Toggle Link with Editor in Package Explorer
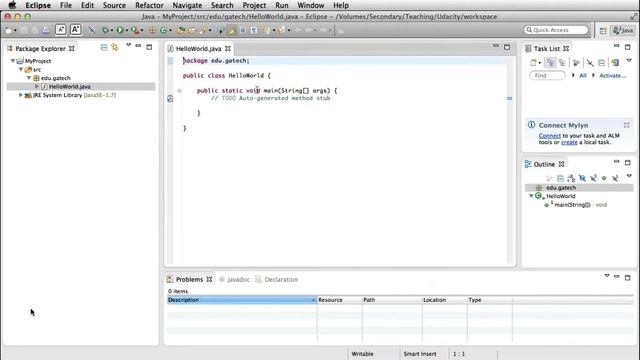Screen dimensions: 640x360 115,48
